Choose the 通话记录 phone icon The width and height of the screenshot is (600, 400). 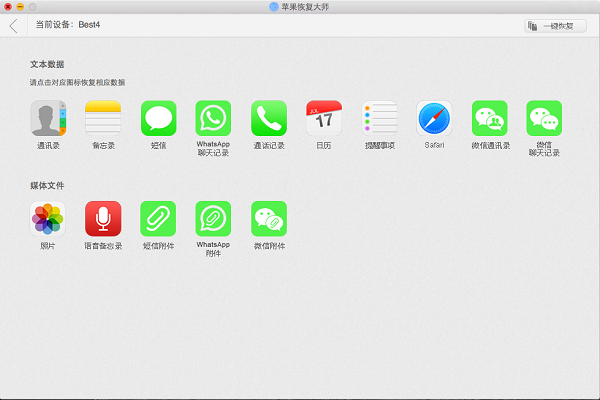(269, 118)
